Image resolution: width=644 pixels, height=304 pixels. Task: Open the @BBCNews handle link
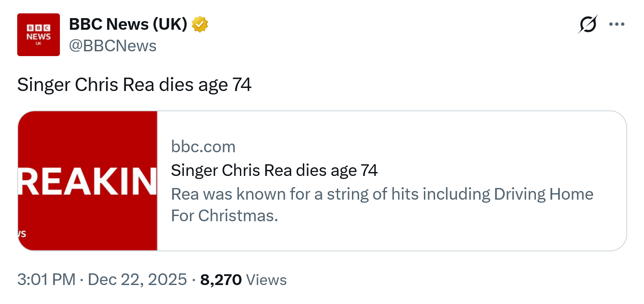pos(112,45)
